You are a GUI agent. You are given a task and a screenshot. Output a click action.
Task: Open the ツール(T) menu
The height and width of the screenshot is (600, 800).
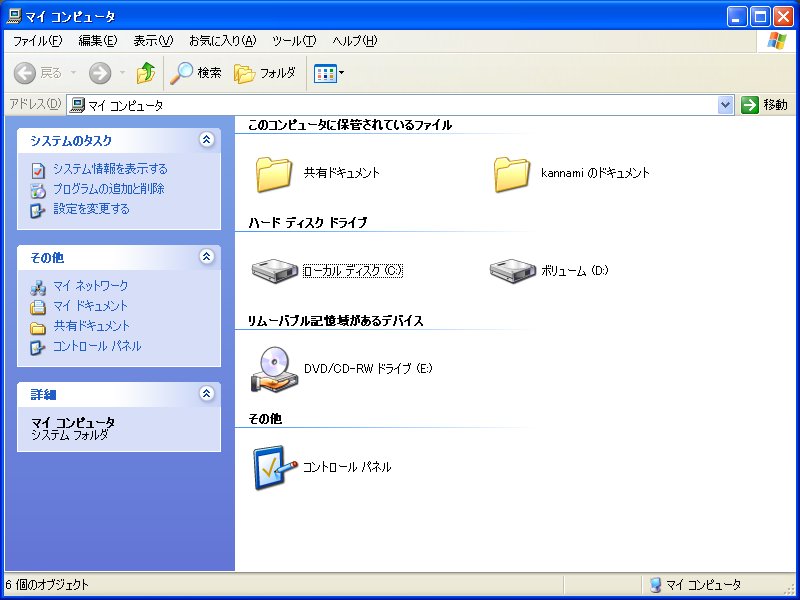[x=294, y=41]
